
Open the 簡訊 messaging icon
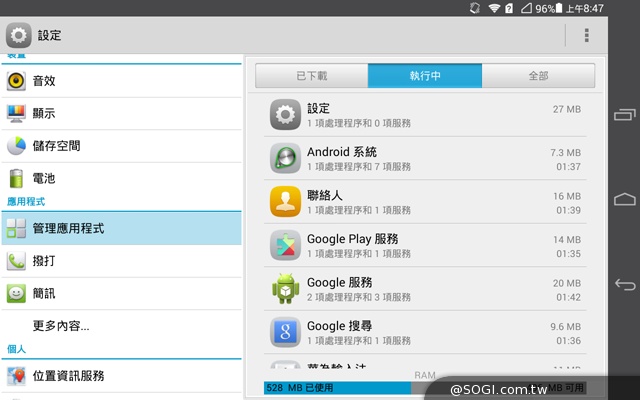pos(16,294)
